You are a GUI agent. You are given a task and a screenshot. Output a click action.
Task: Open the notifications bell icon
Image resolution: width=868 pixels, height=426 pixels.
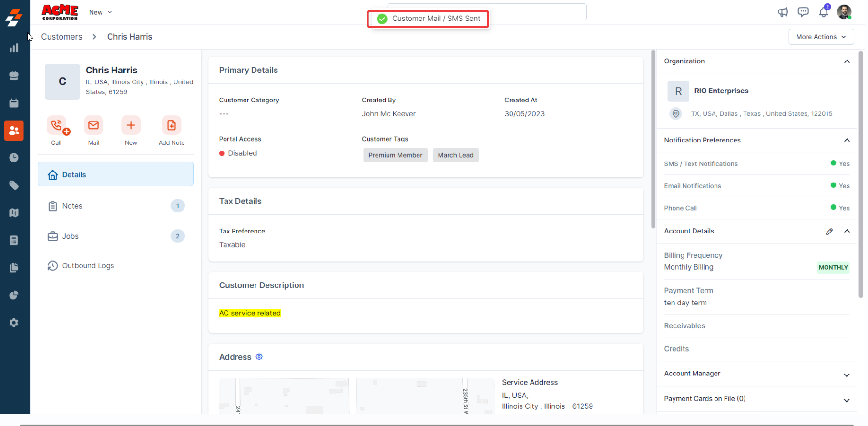click(x=824, y=12)
